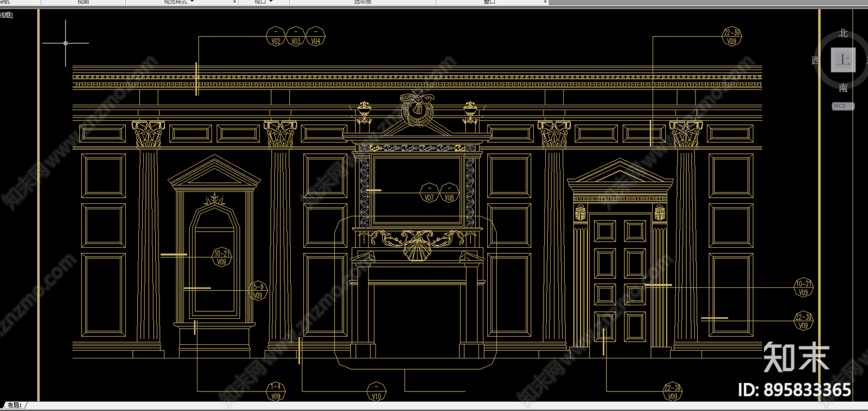Open the 线框 visual style viewport control
The width and height of the screenshot is (868, 411).
tap(7, 15)
